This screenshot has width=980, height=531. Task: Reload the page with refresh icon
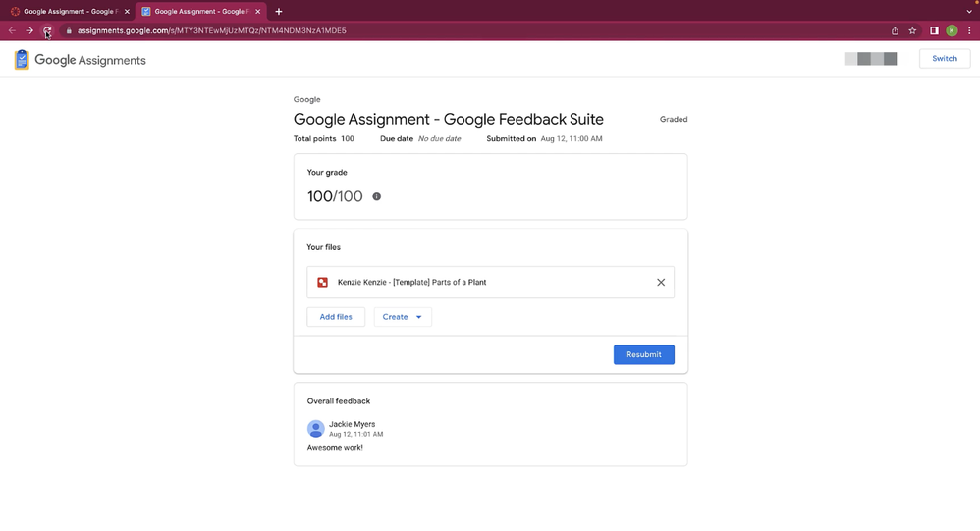tap(47, 30)
